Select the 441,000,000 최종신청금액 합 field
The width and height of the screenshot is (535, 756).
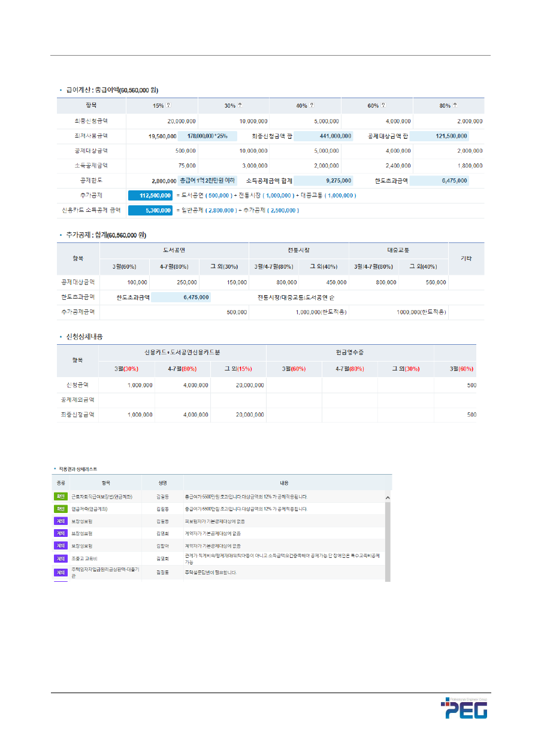pos(324,136)
